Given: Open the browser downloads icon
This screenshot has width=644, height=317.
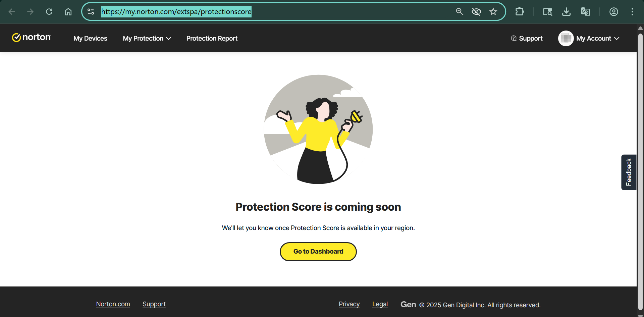Looking at the screenshot, I should click(566, 12).
